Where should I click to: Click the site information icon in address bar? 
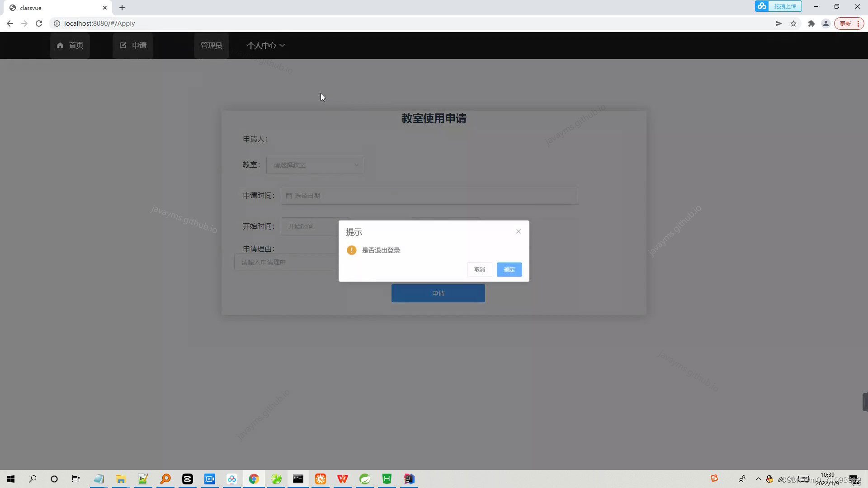point(57,23)
